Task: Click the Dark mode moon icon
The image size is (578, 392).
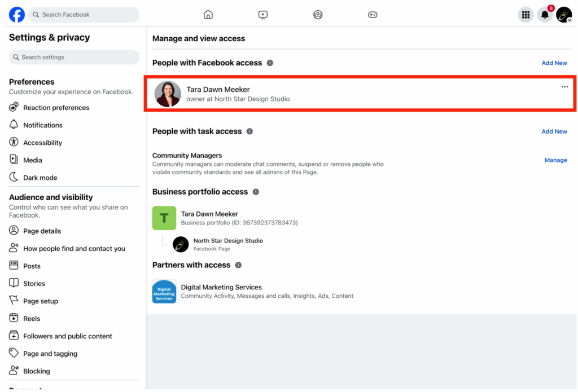Action: point(14,177)
